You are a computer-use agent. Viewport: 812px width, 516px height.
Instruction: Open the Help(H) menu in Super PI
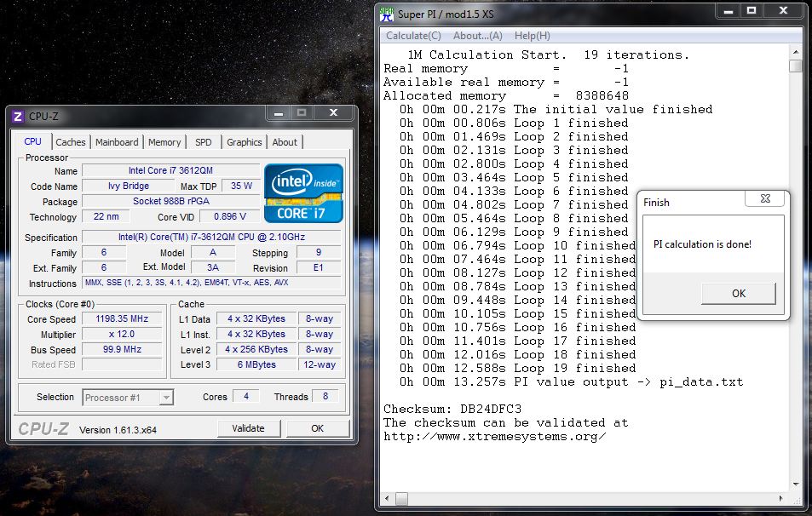(533, 36)
